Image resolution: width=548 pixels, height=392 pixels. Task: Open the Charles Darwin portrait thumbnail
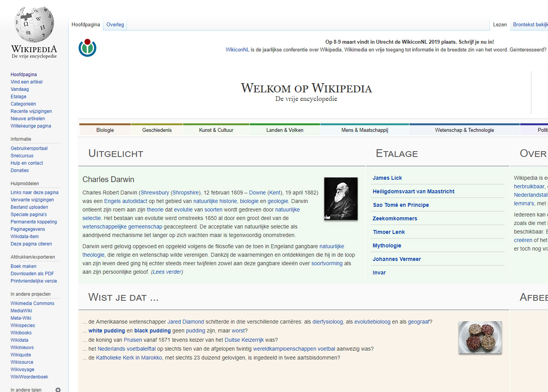click(341, 199)
